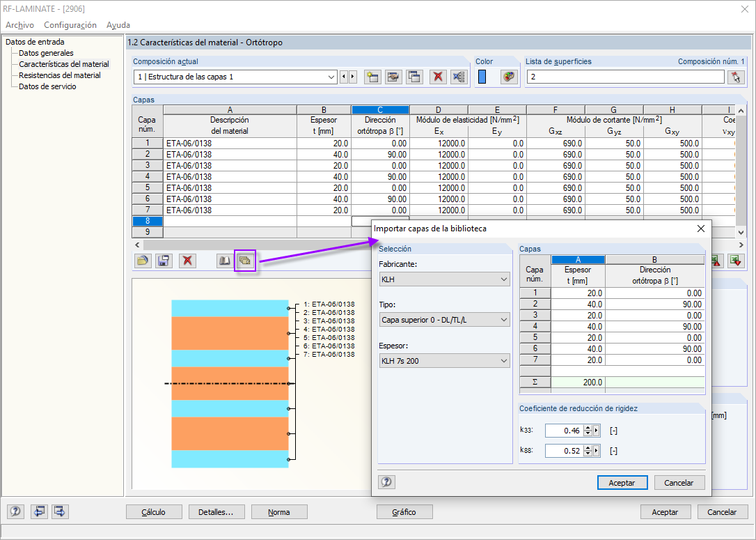Screen dimensions: 756x540
Task: Open the color palette picker icon
Action: click(509, 77)
